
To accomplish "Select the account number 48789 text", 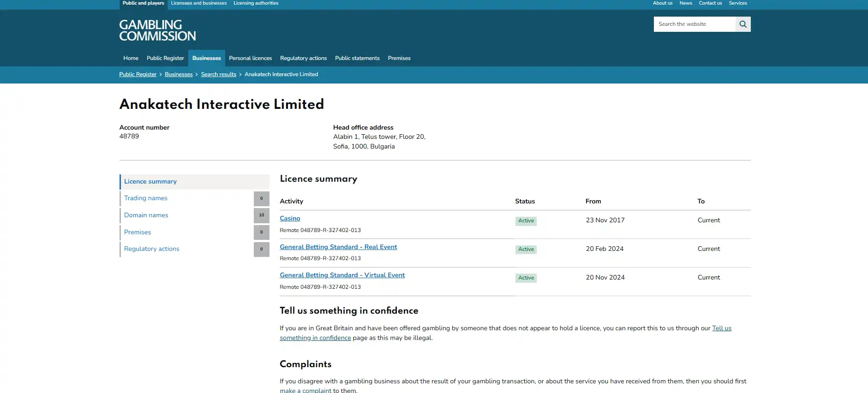I will 129,137.
